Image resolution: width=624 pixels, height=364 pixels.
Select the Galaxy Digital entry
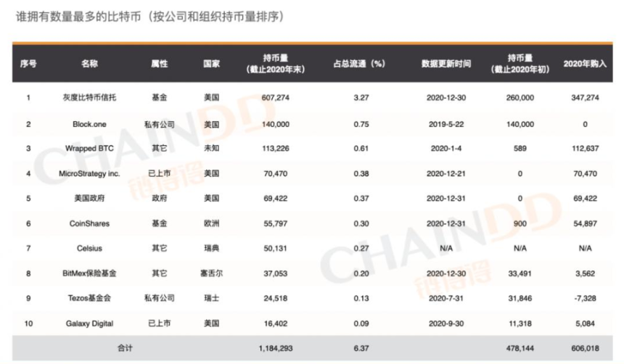click(x=90, y=323)
